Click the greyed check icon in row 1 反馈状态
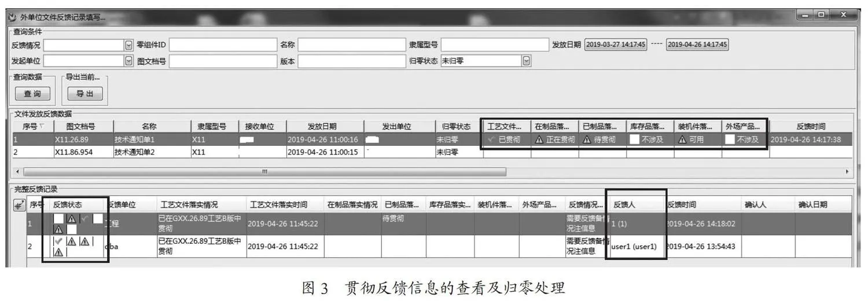This screenshot has width=868, height=301. (x=85, y=219)
